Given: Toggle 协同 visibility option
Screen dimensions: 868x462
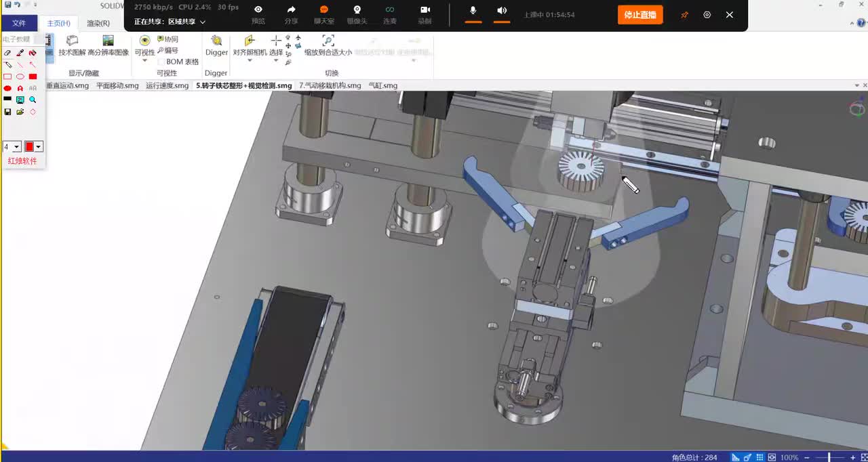Looking at the screenshot, I should [167, 39].
